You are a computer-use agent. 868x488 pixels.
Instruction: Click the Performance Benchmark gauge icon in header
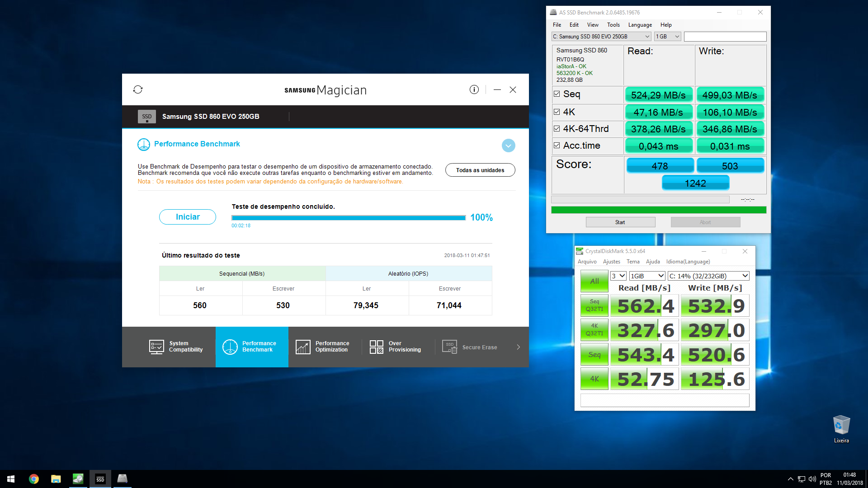[143, 145]
